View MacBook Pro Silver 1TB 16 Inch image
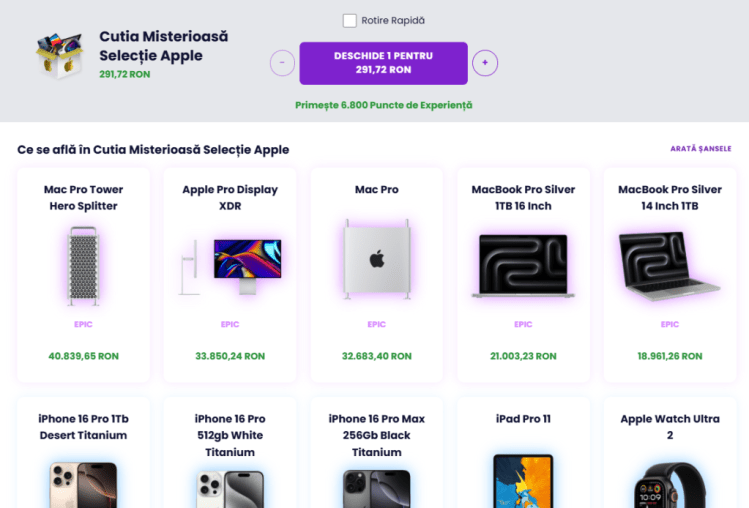749x508 pixels. (x=523, y=266)
